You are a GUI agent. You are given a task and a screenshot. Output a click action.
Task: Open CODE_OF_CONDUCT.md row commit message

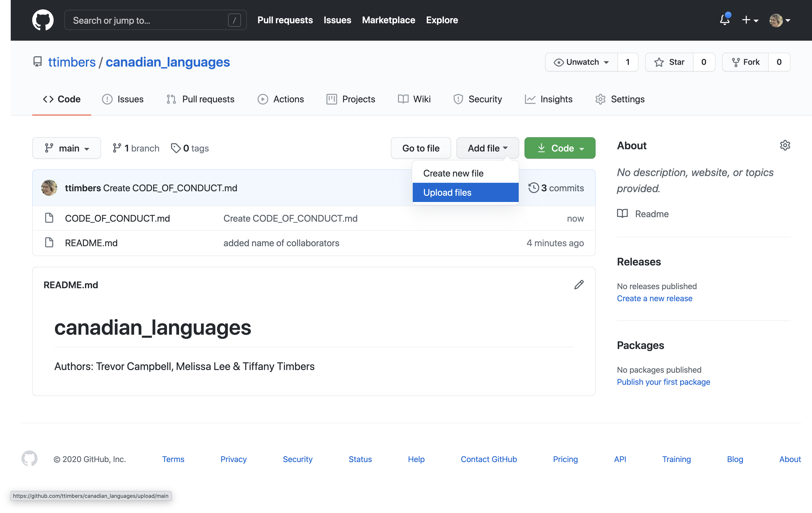coord(290,219)
